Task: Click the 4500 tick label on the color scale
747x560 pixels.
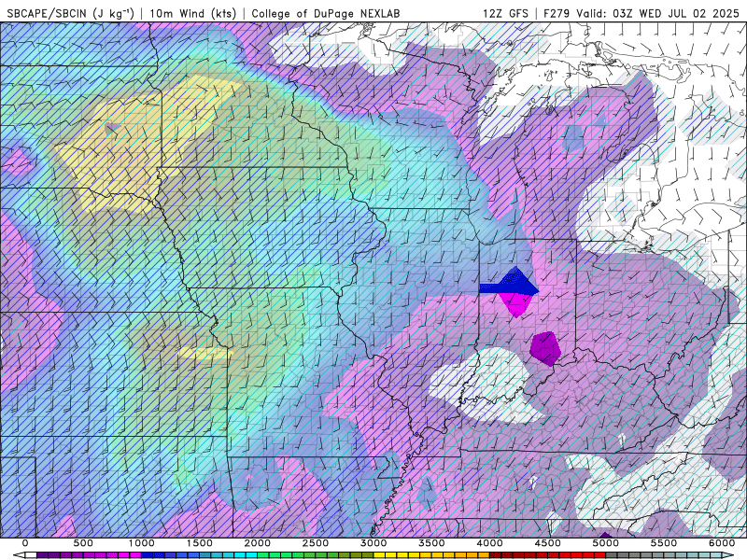Action: point(548,543)
